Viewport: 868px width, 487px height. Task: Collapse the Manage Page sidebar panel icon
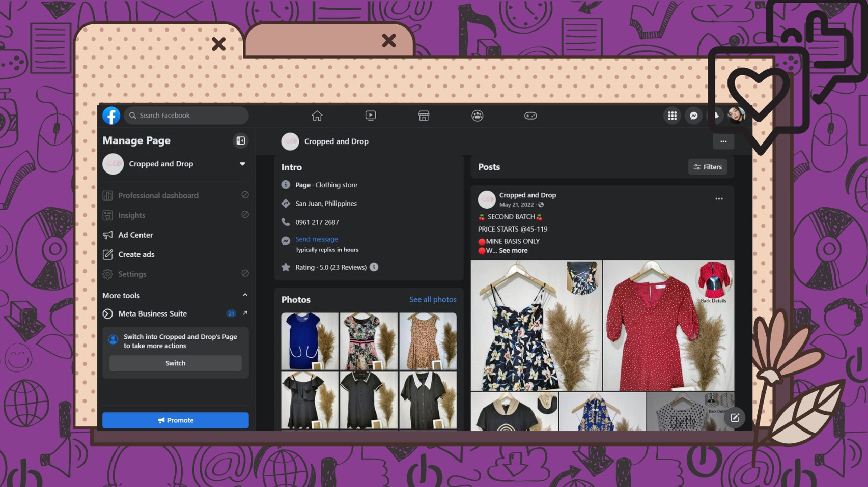240,140
